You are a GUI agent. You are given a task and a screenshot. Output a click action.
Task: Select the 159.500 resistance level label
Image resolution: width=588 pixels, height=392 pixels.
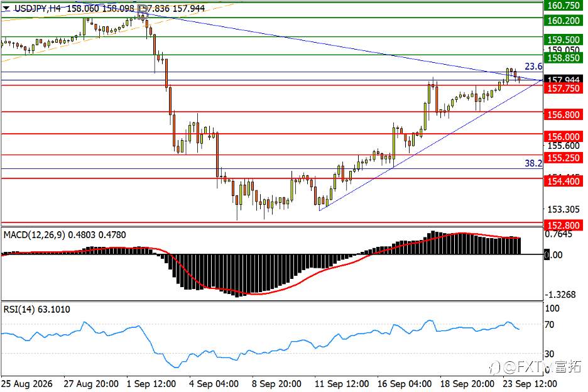pos(563,40)
